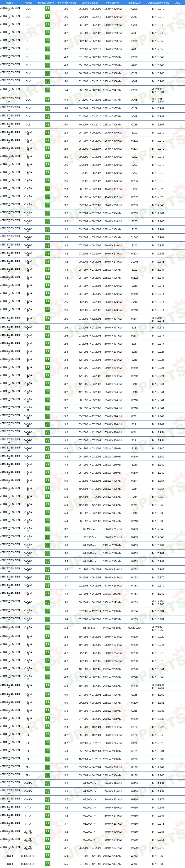185x868 pixels.
Task: Click the Nadwozie column header
Action: (x=135, y=2)
